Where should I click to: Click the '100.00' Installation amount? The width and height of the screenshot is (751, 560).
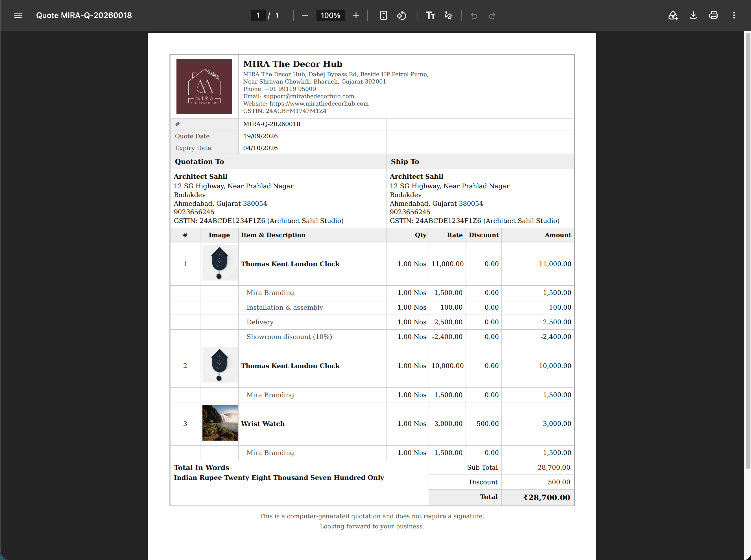(560, 307)
